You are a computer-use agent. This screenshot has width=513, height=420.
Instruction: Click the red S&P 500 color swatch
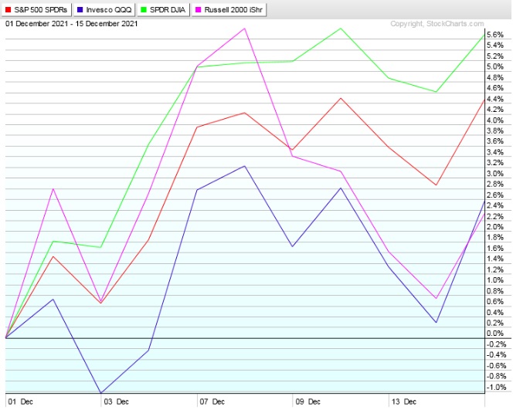(8, 10)
